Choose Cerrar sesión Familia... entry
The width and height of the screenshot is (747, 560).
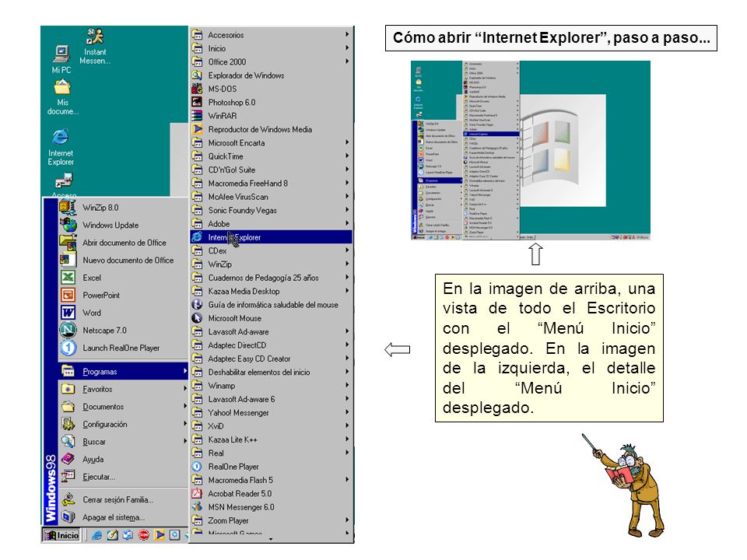point(124,499)
